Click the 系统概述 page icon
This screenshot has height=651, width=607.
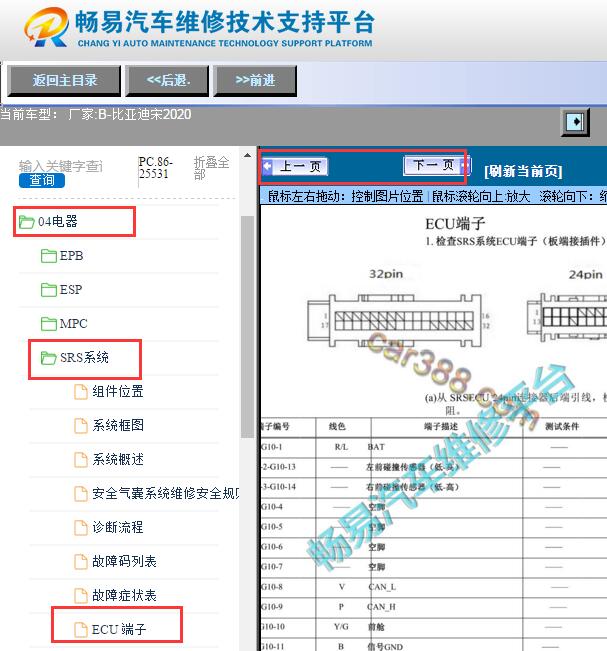81,460
